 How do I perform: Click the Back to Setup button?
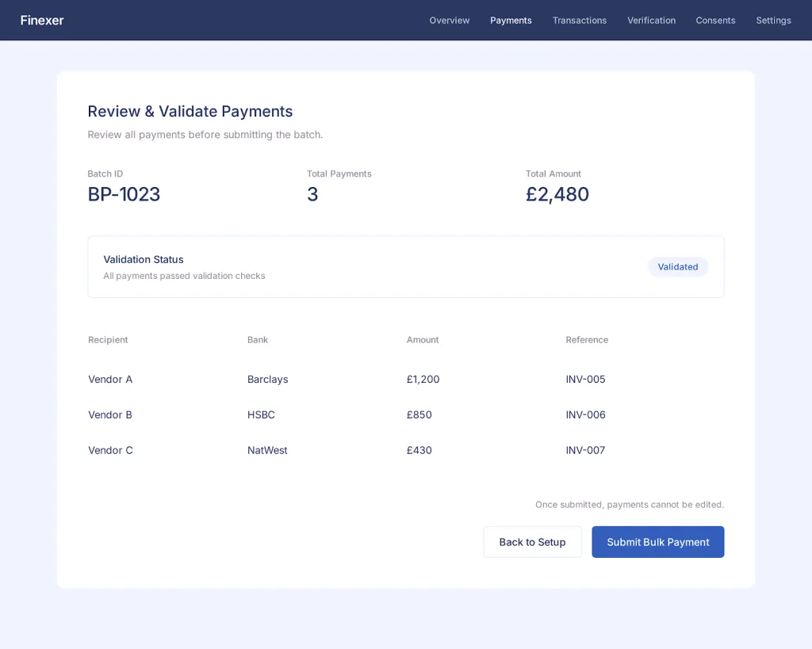[x=532, y=541]
